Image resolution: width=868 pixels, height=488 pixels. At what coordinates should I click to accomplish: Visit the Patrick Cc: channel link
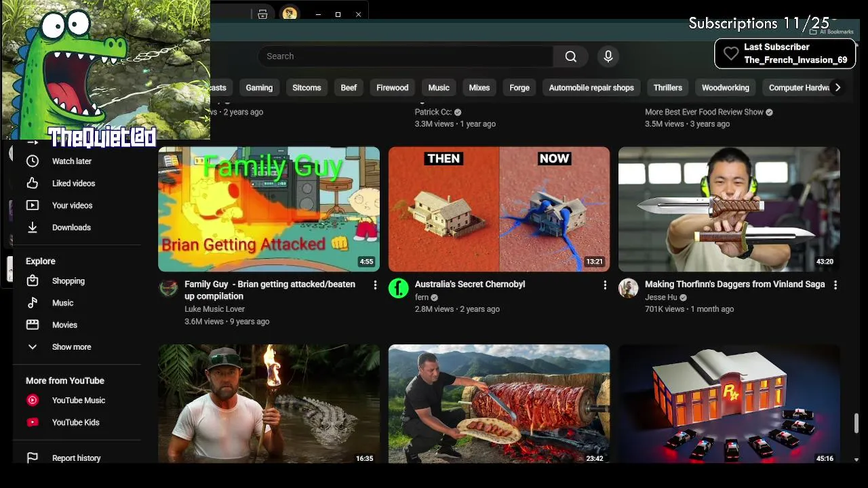coord(433,112)
